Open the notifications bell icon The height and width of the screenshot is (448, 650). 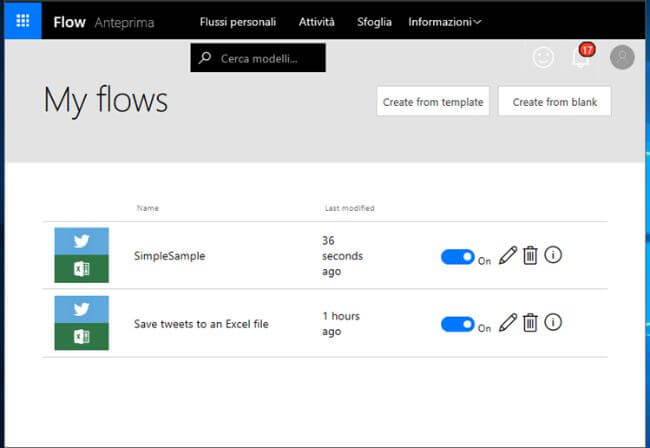[x=581, y=58]
